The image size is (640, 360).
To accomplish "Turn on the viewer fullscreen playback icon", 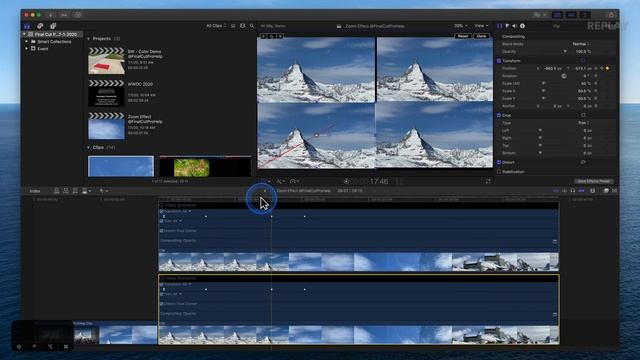I will (x=488, y=181).
